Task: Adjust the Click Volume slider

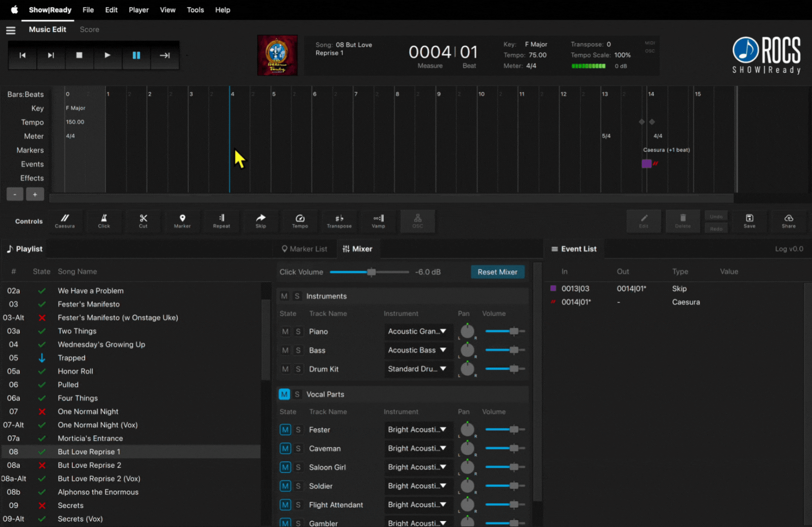Action: point(372,272)
